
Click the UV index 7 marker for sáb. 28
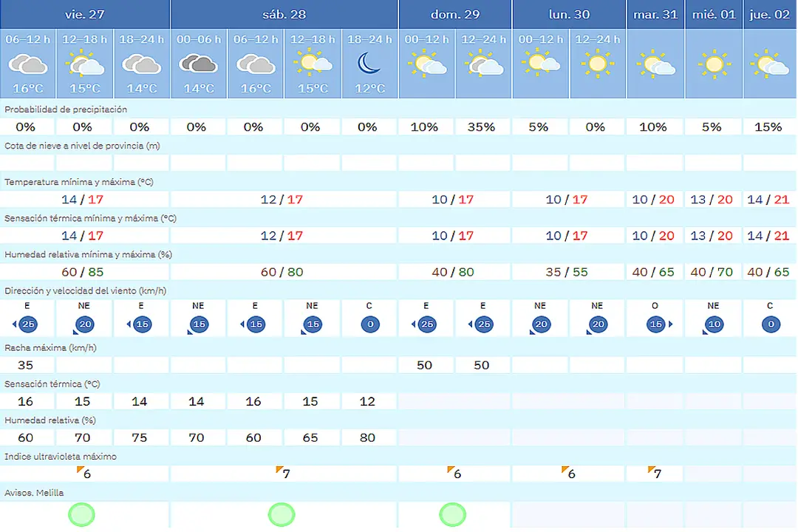click(x=283, y=473)
